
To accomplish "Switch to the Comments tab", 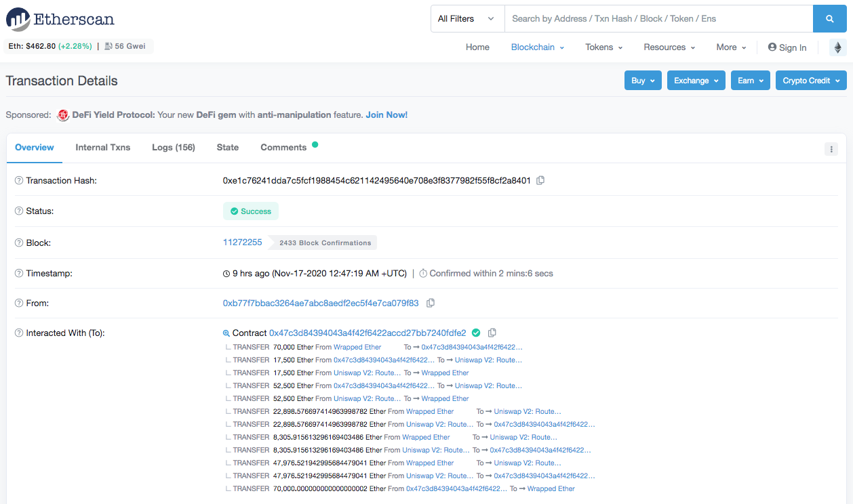I will coord(283,148).
